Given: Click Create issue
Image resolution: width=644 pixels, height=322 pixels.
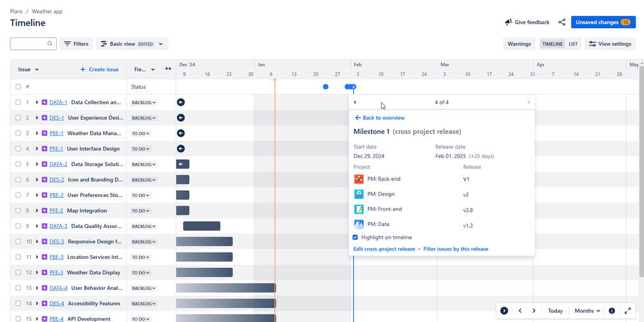Looking at the screenshot, I should [x=99, y=70].
